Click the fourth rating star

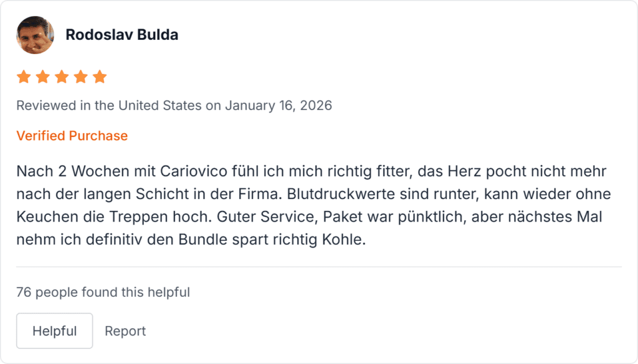81,77
